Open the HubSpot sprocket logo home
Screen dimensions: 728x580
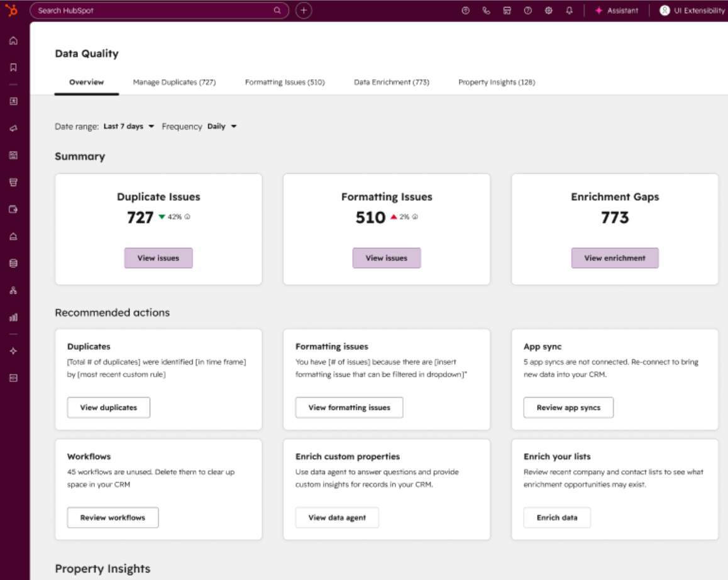point(12,10)
